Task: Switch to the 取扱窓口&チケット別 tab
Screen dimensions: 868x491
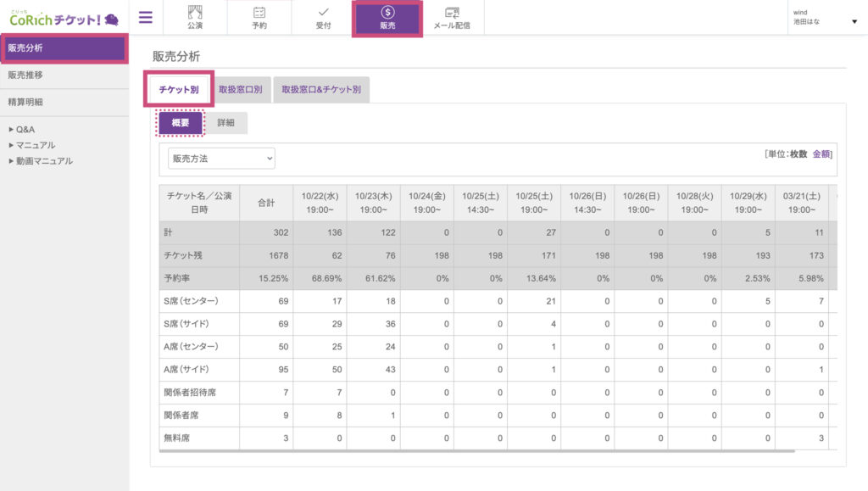Action: (320, 89)
